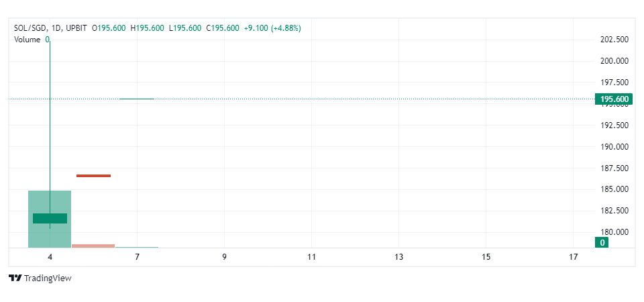Viewport: 644px width, 302px height.
Task: Click the 202.500 price axis label
Action: coord(614,40)
